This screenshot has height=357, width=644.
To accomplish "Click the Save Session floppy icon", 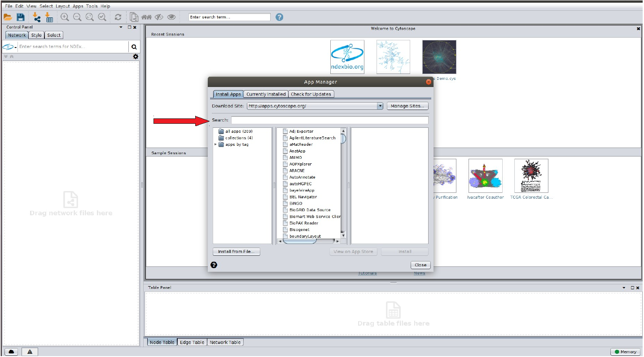I will click(21, 17).
